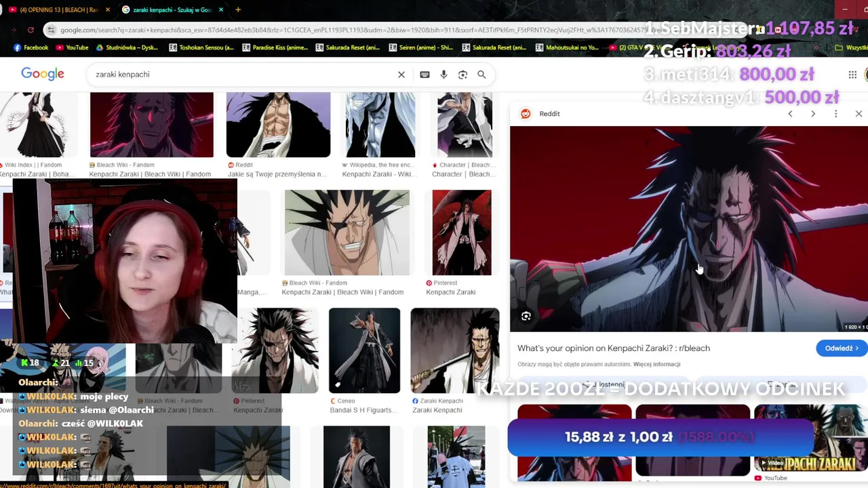Open the Studniówka Drive bookmark
Viewport: 868px width, 488px height.
pyautogui.click(x=127, y=47)
